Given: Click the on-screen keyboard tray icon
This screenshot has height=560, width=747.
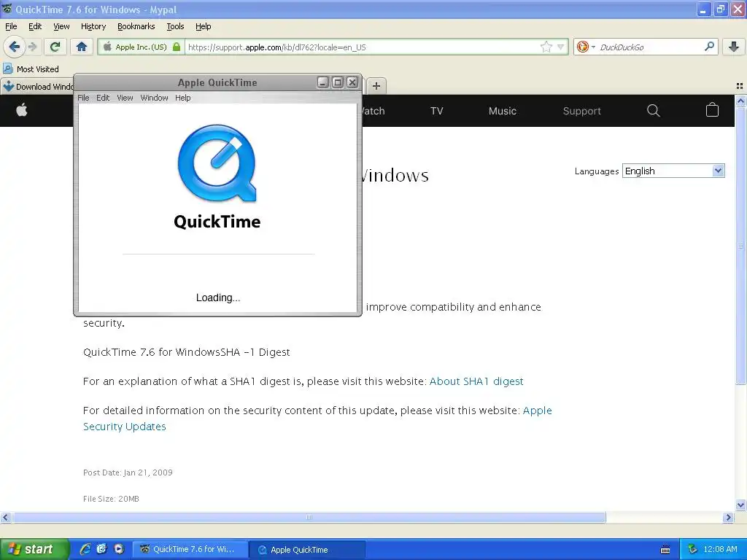Looking at the screenshot, I should (x=665, y=550).
